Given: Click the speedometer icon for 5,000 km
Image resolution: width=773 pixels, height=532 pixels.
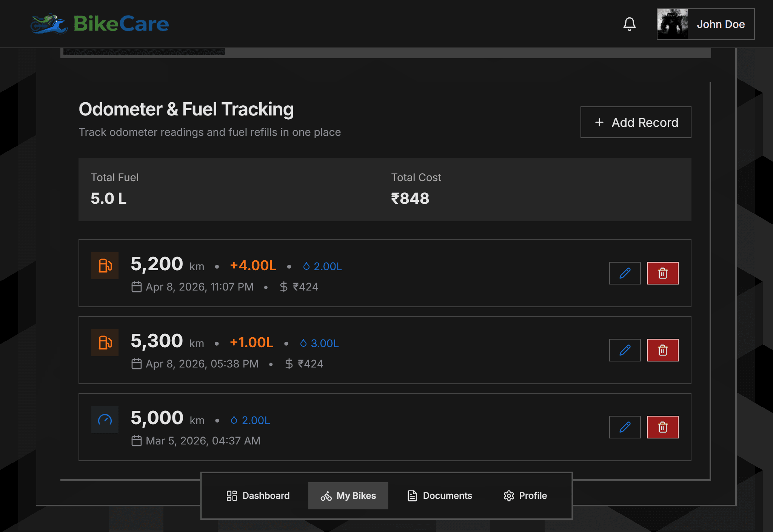Looking at the screenshot, I should [x=105, y=420].
